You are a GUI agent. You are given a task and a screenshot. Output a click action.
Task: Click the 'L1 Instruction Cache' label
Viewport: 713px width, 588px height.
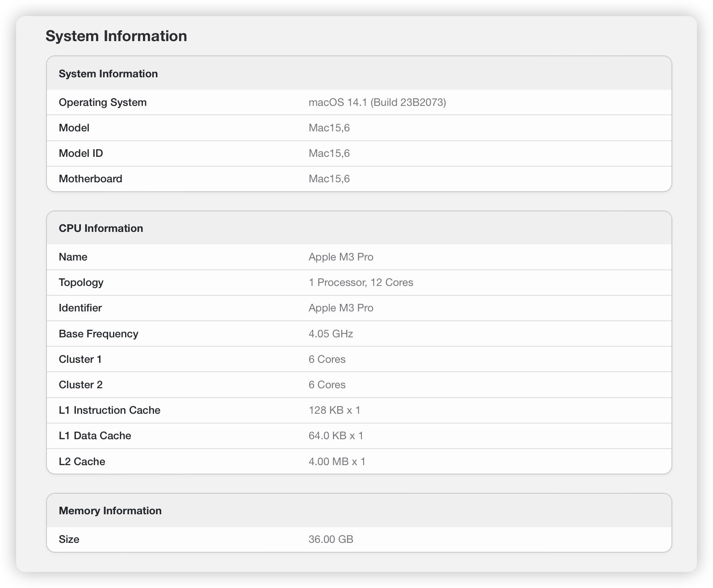(109, 410)
